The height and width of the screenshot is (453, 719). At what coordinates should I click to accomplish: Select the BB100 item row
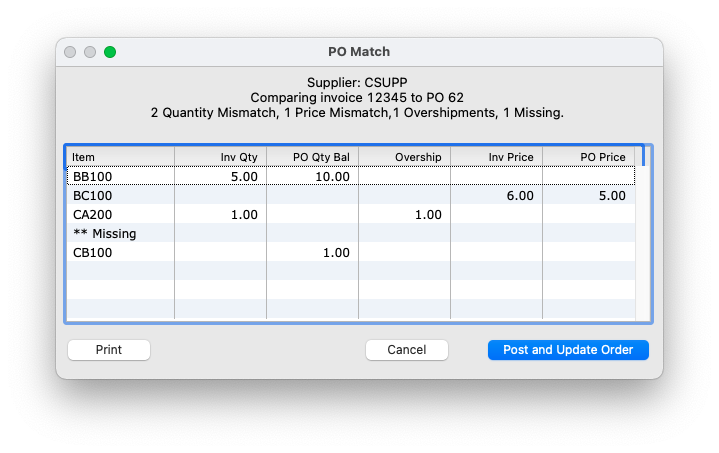click(351, 176)
